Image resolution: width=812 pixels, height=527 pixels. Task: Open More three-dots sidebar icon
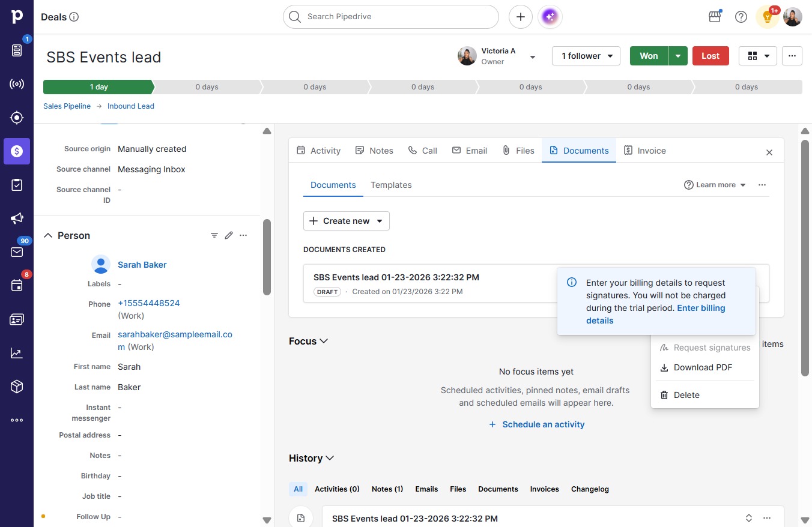(17, 420)
